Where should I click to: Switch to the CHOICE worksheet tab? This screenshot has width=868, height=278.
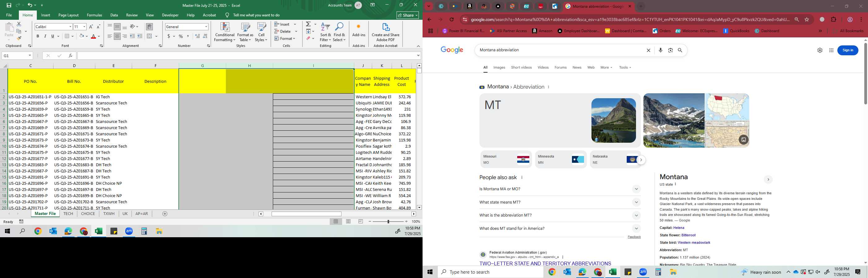pyautogui.click(x=88, y=214)
